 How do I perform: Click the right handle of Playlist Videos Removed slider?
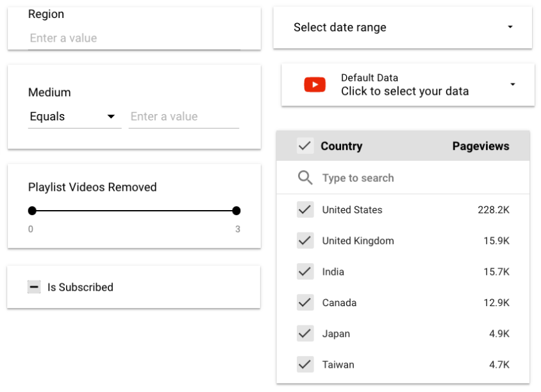tap(237, 211)
